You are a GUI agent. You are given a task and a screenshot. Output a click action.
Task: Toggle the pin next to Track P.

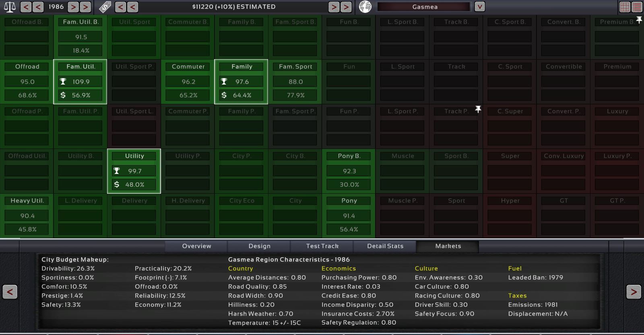(x=478, y=109)
